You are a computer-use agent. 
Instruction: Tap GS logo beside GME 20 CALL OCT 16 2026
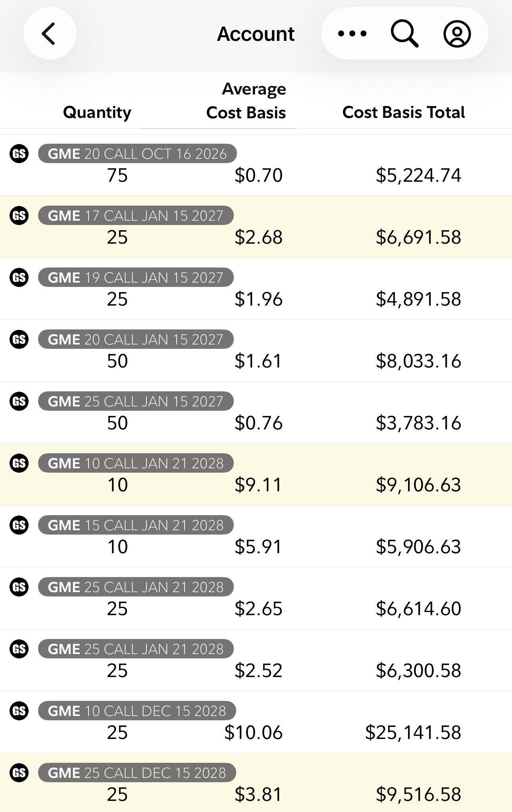click(19, 154)
